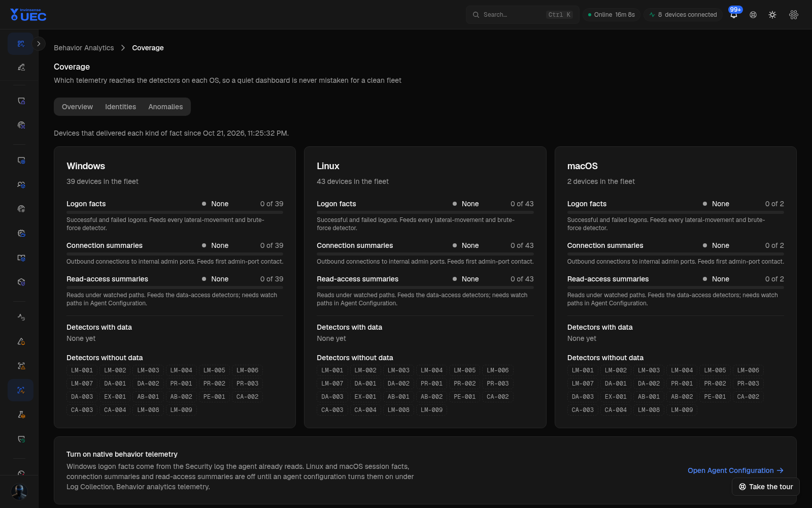
Task: Open the fingerprint-with-scan-frame sidebar icon
Action: (21, 125)
